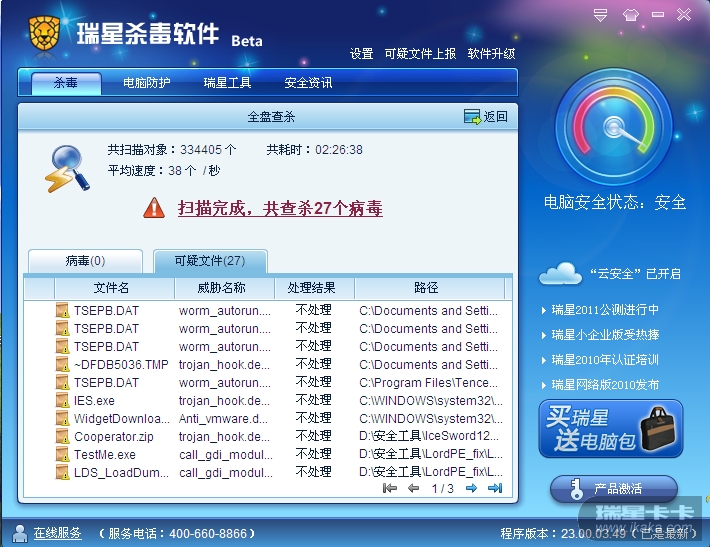Click the file icon of IES.exe row
Screen dimensions: 710x547
click(x=62, y=400)
